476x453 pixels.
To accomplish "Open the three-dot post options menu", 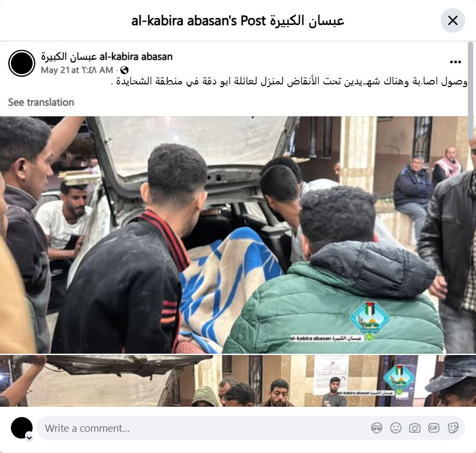I will pyautogui.click(x=455, y=62).
